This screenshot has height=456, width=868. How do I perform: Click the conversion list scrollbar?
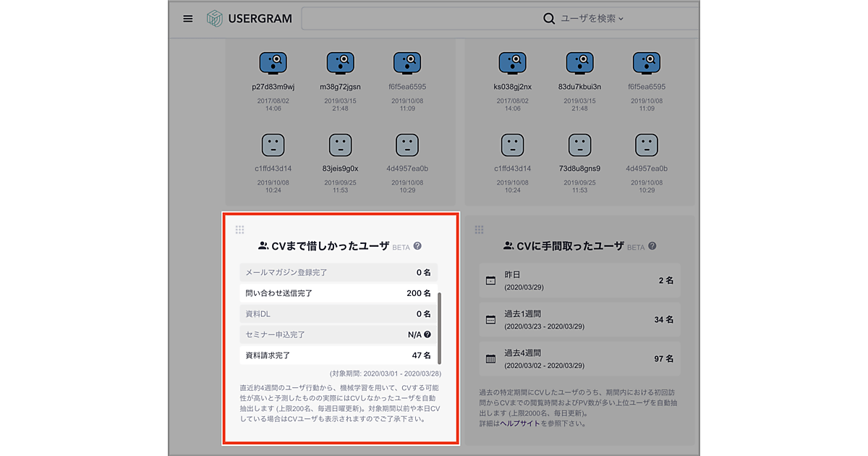click(x=439, y=328)
